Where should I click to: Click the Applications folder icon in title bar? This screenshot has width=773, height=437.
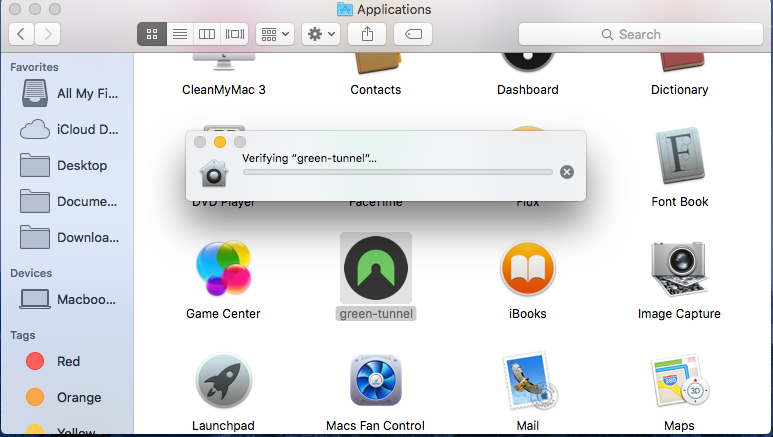point(345,9)
